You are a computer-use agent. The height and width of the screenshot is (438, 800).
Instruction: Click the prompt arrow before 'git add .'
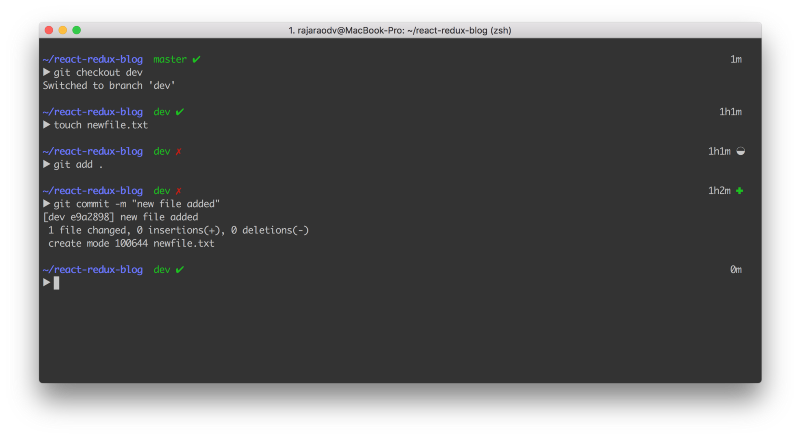click(x=46, y=164)
